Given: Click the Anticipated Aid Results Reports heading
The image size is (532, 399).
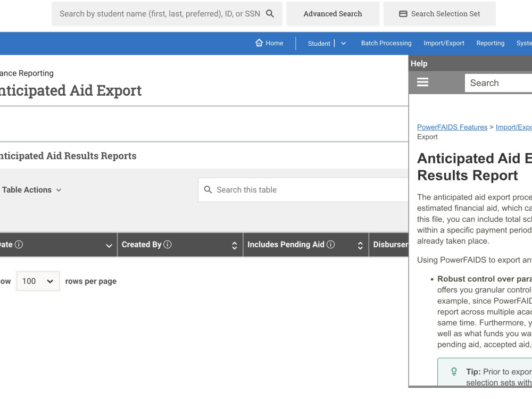Looking at the screenshot, I should pos(68,156).
